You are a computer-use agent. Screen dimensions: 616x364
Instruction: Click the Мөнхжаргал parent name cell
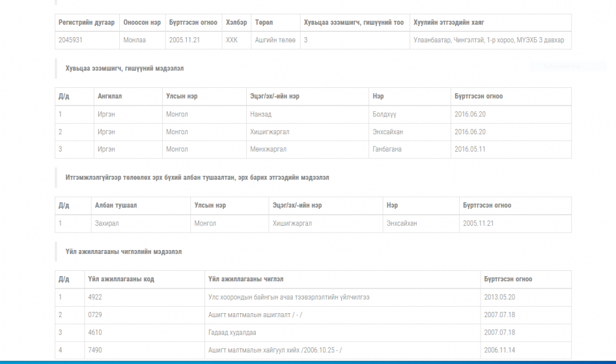click(268, 149)
